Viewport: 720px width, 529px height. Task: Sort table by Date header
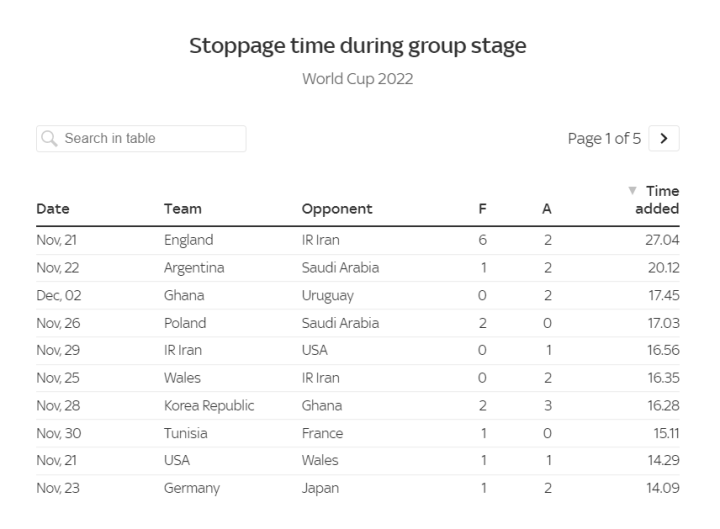click(x=53, y=209)
